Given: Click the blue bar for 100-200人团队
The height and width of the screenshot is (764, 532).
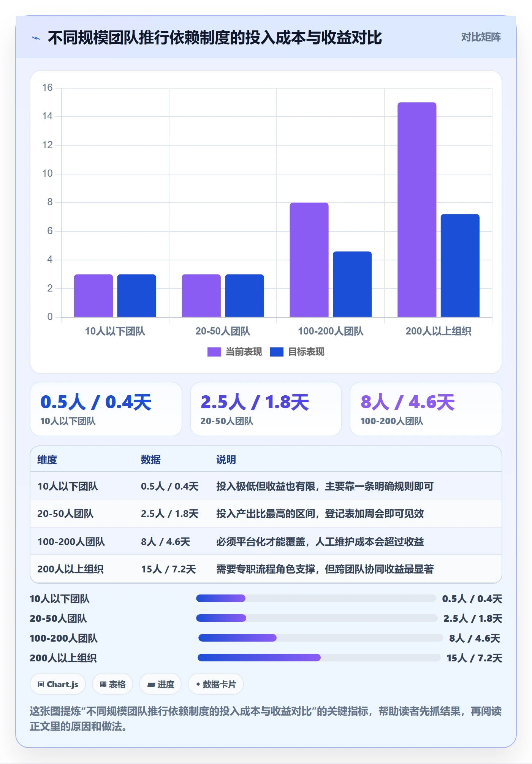Looking at the screenshot, I should pos(352,284).
